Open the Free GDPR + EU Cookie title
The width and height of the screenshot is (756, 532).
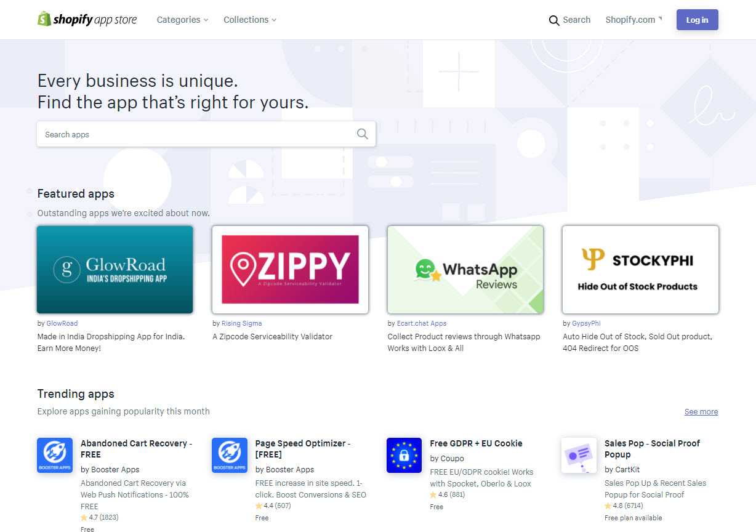coord(476,443)
